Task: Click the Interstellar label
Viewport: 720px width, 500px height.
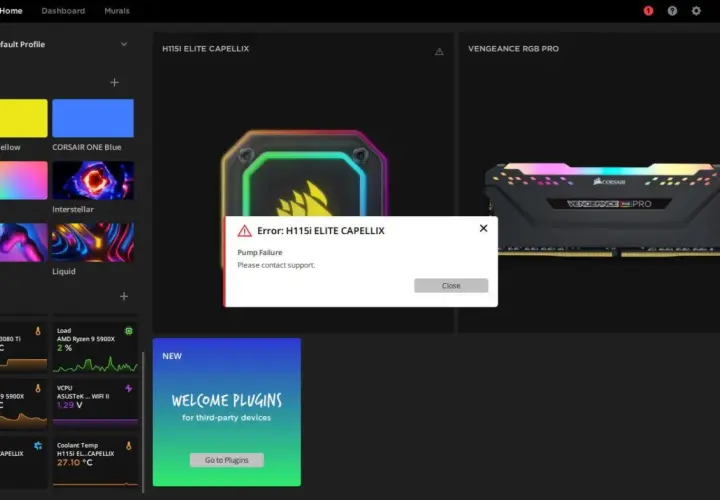Action: coord(73,209)
